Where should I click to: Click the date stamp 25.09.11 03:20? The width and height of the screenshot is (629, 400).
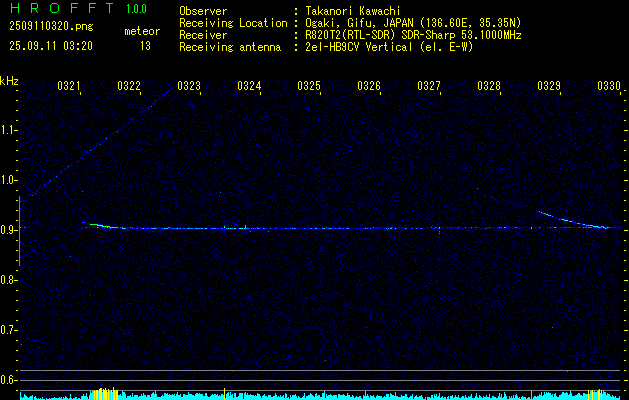pos(51,46)
